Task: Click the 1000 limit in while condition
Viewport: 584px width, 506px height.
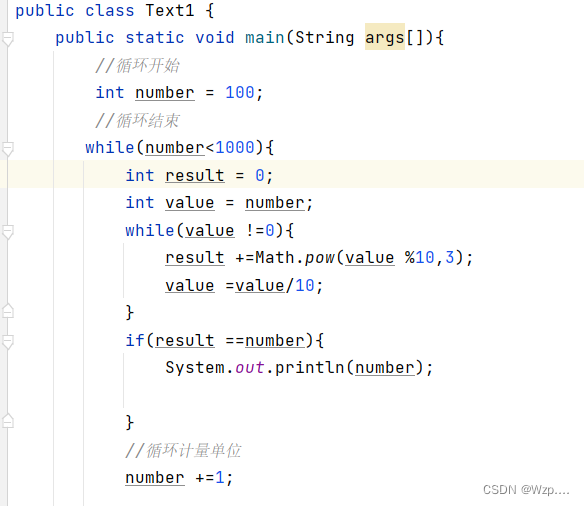Action: click(235, 147)
